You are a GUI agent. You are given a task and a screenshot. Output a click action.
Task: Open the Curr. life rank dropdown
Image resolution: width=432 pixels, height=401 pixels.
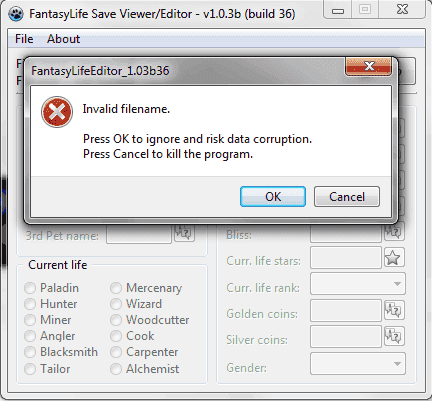pyautogui.click(x=358, y=284)
